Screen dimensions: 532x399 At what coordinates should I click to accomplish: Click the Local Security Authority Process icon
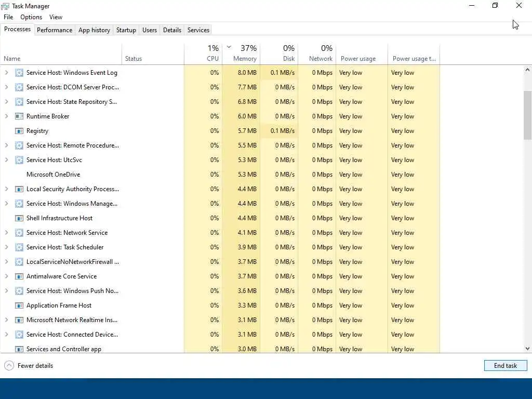(19, 189)
